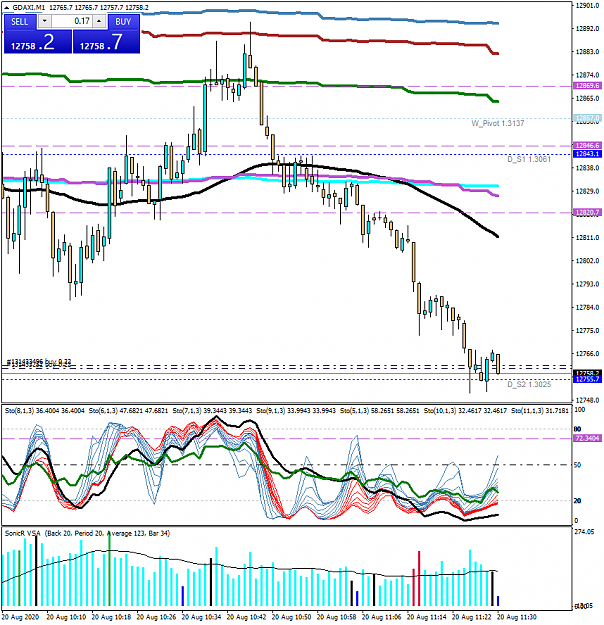Click the Sto(8,1,3) indicator label

(x=19, y=411)
